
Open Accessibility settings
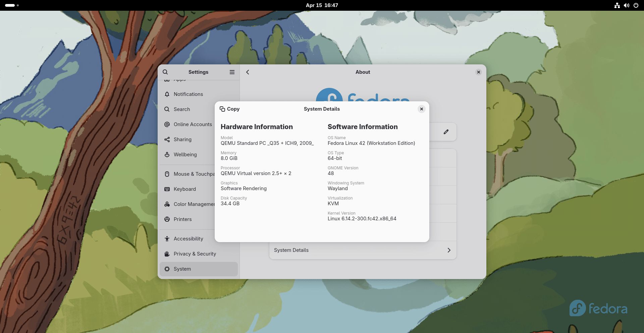167,238
